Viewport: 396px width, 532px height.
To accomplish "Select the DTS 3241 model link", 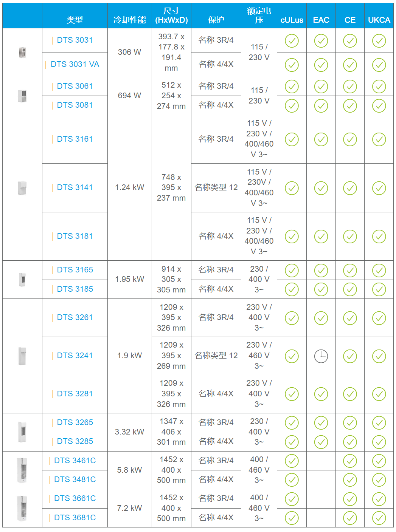I will click(x=75, y=356).
